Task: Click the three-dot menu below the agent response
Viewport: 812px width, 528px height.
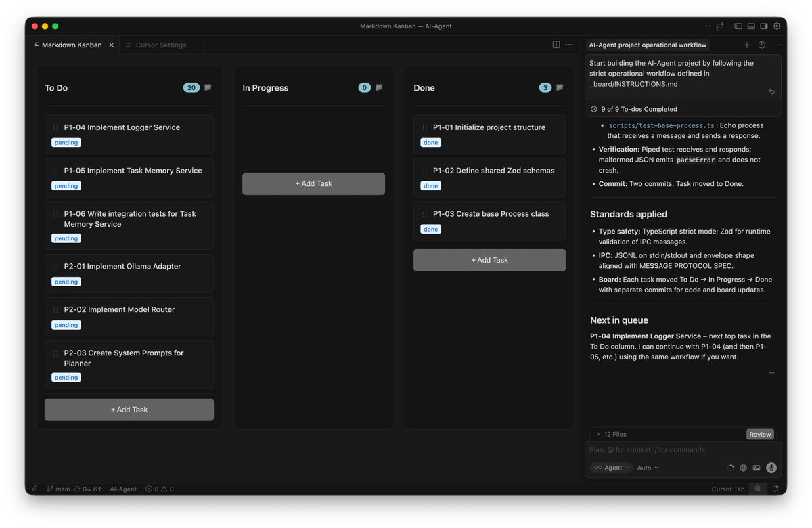Action: pos(771,373)
